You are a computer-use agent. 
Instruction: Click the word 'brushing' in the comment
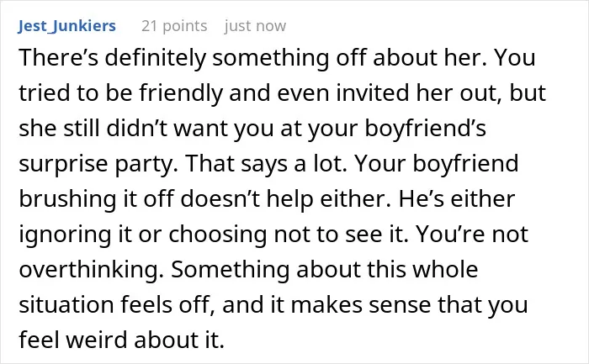[67, 199]
